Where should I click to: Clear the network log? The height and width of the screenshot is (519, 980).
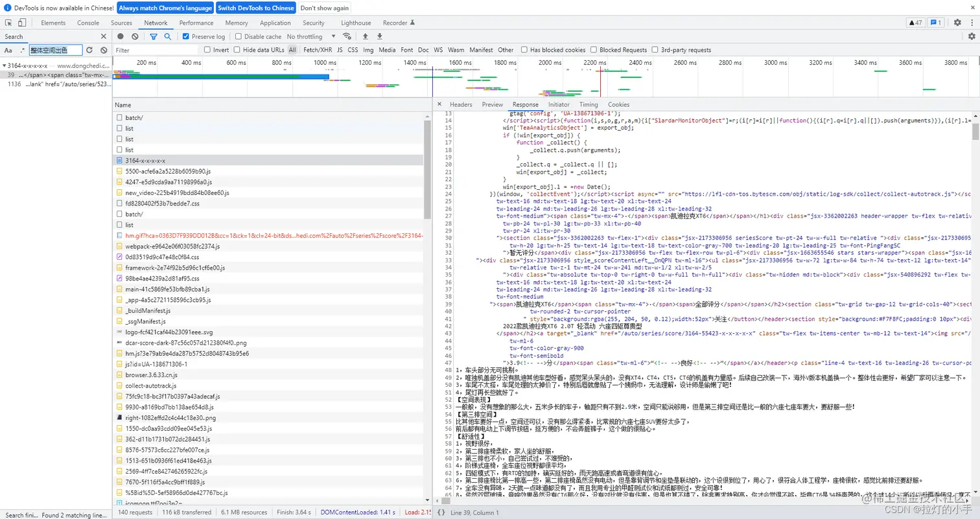point(135,36)
